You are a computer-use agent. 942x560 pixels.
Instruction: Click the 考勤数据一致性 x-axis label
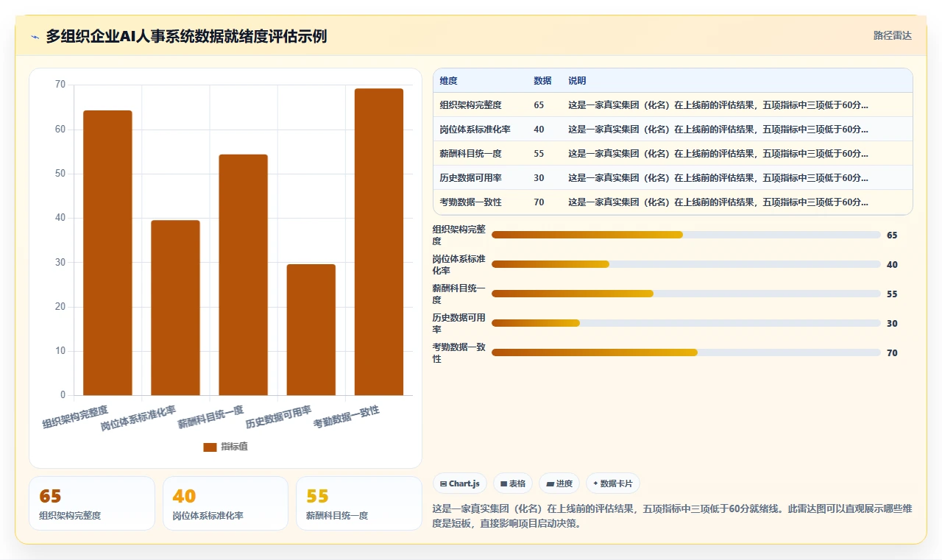tap(347, 417)
